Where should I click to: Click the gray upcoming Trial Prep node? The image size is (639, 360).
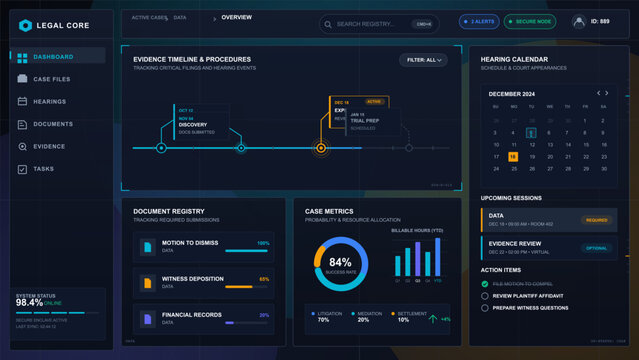coord(409,148)
